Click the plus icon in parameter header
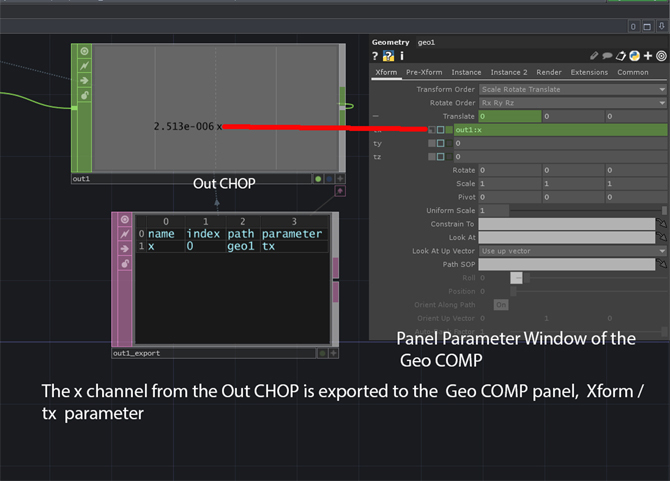 [648, 56]
